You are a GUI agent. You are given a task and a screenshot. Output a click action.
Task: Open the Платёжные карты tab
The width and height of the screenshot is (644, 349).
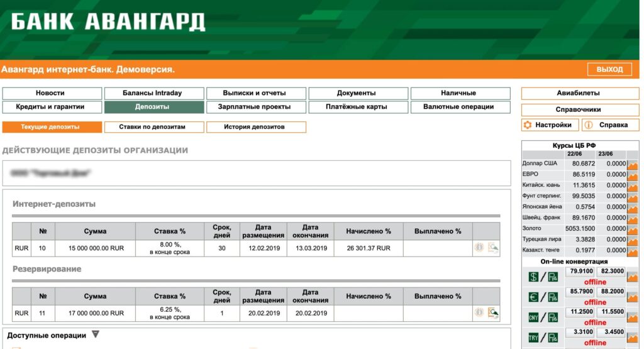coord(358,107)
